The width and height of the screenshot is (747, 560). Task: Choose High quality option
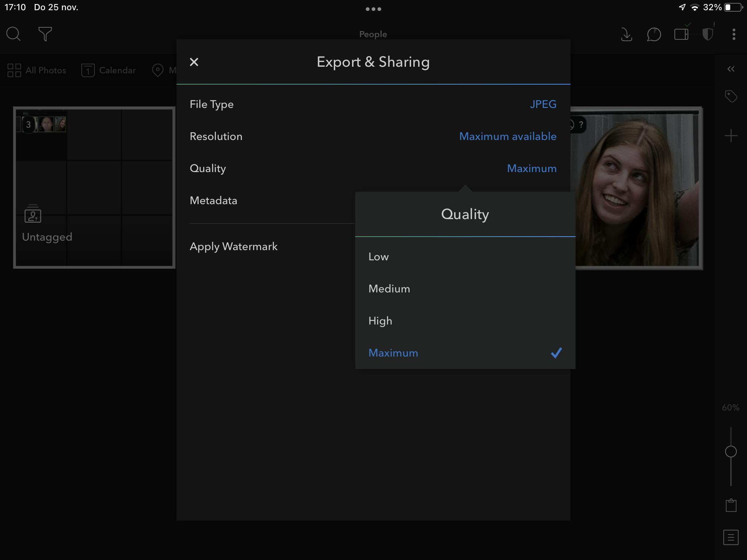coord(380,321)
